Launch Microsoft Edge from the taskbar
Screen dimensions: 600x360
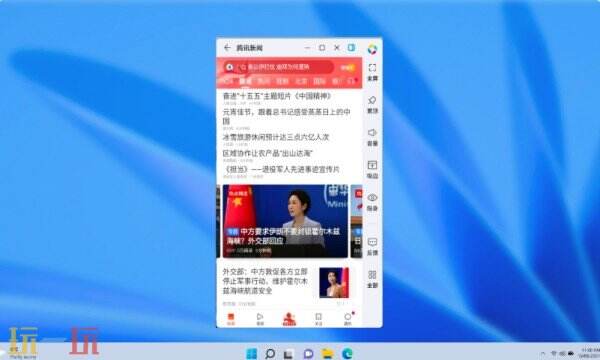pyautogui.click(x=347, y=353)
